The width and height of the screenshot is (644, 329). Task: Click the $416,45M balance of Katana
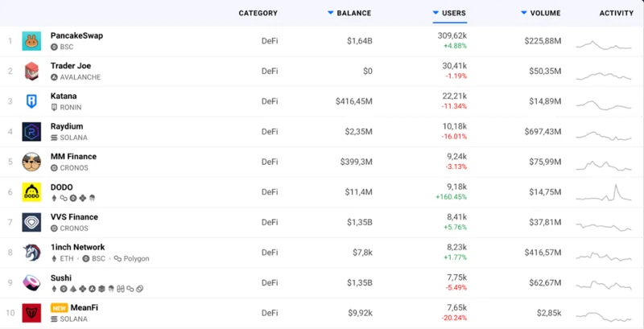354,101
